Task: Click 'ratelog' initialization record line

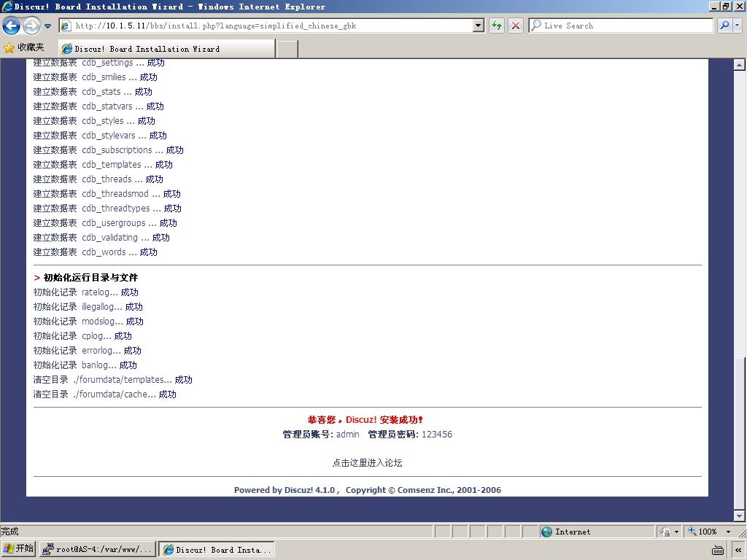Action: (86, 292)
